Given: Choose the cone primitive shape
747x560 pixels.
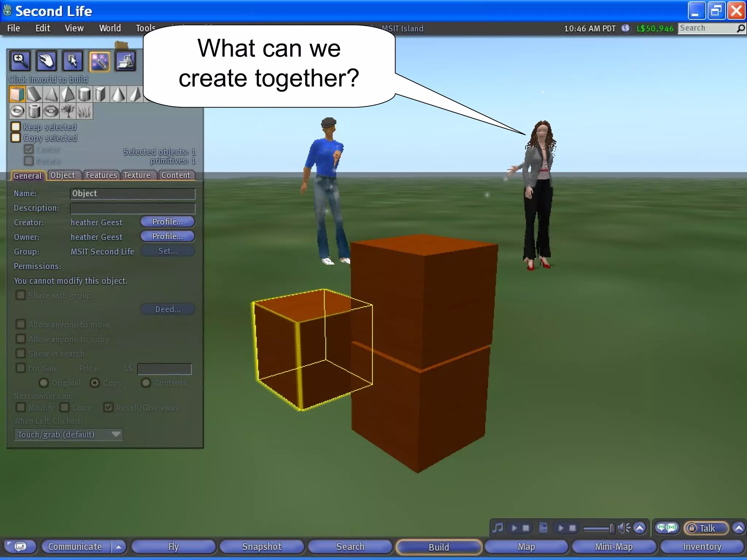Looking at the screenshot, I should pyautogui.click(x=118, y=94).
